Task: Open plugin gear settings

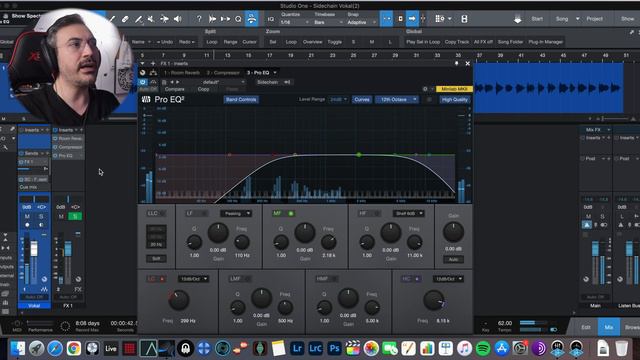Action: point(425,89)
